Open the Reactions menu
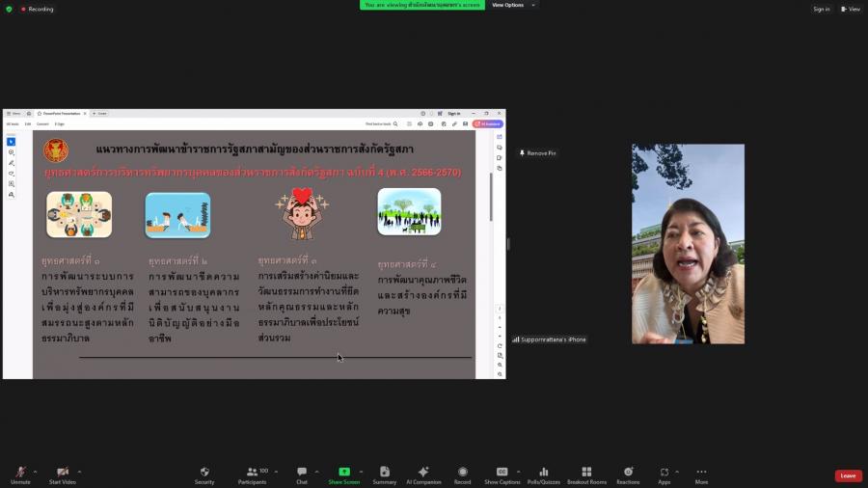Image resolution: width=868 pixels, height=488 pixels. [x=628, y=474]
